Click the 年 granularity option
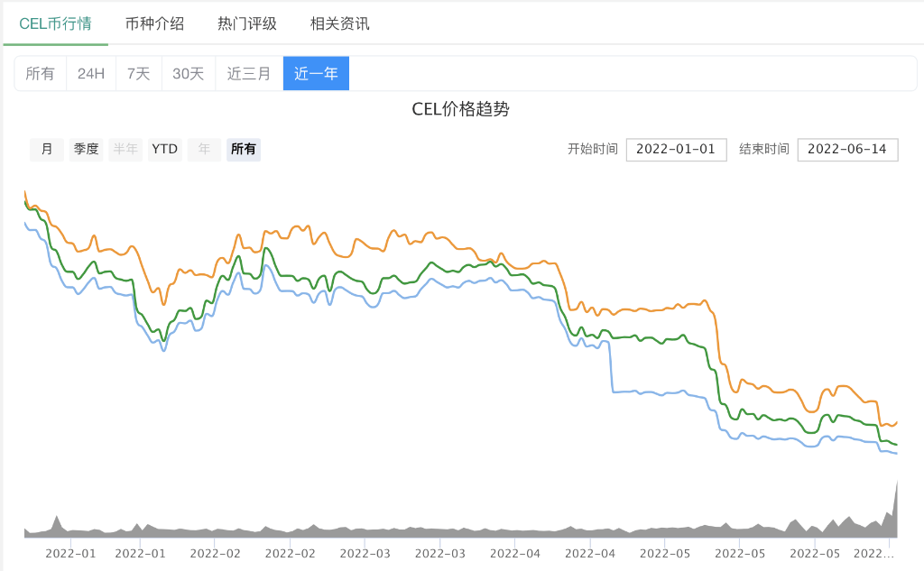 pyautogui.click(x=204, y=149)
